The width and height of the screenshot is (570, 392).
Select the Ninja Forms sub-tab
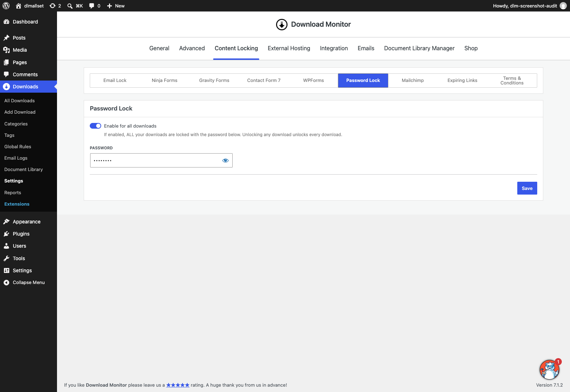[165, 81]
